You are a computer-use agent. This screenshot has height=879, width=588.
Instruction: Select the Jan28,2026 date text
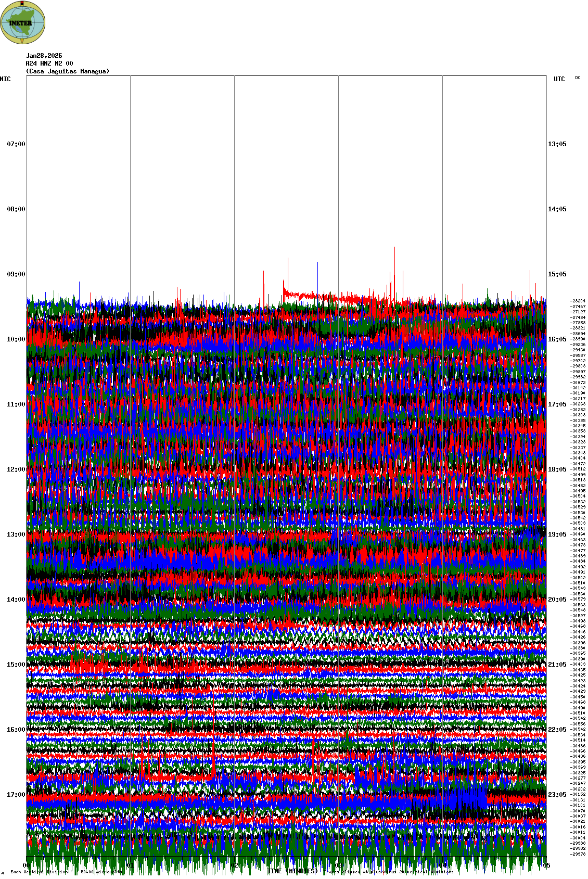point(44,56)
